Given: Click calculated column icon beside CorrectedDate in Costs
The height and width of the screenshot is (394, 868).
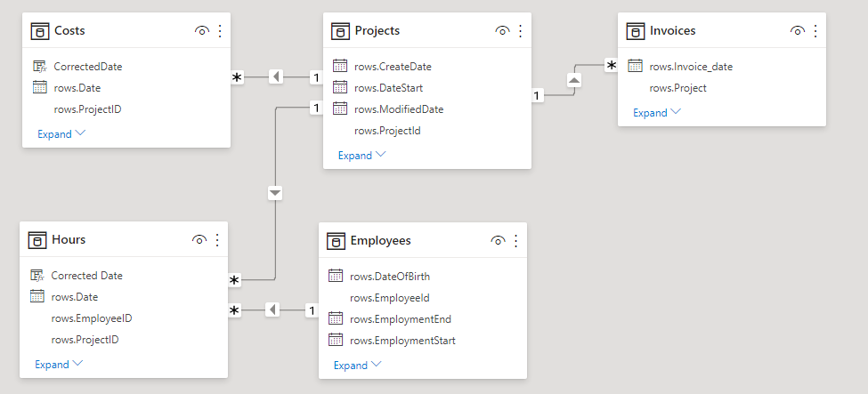Looking at the screenshot, I should click(39, 67).
